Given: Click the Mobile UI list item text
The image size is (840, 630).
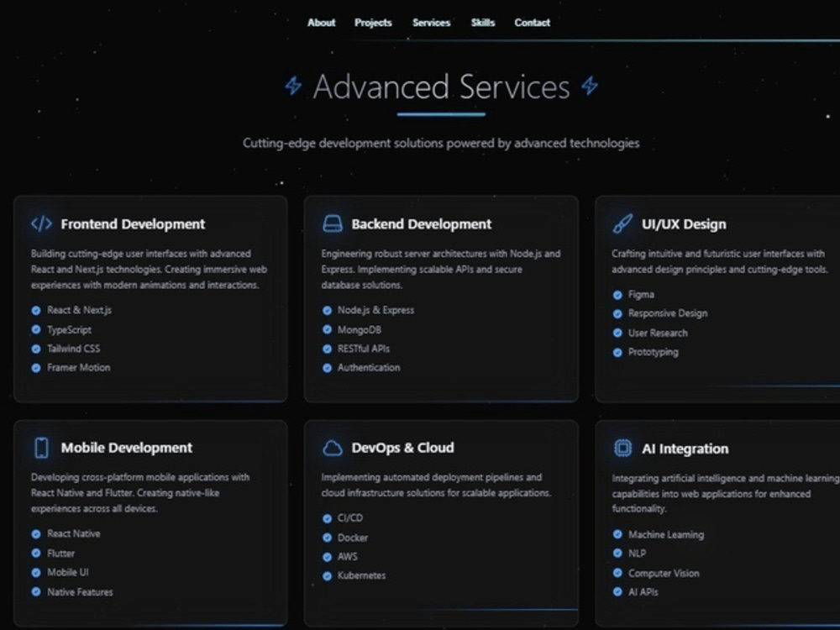Looking at the screenshot, I should pos(68,572).
